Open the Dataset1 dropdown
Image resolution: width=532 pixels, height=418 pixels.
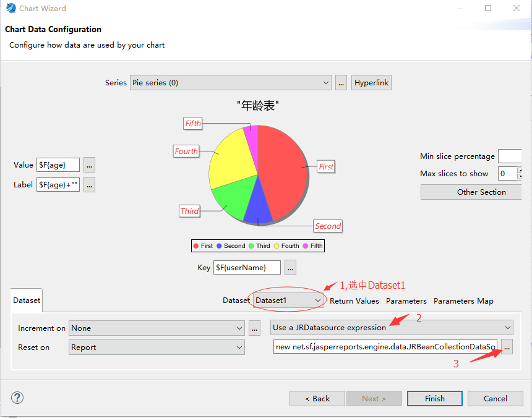click(x=288, y=301)
